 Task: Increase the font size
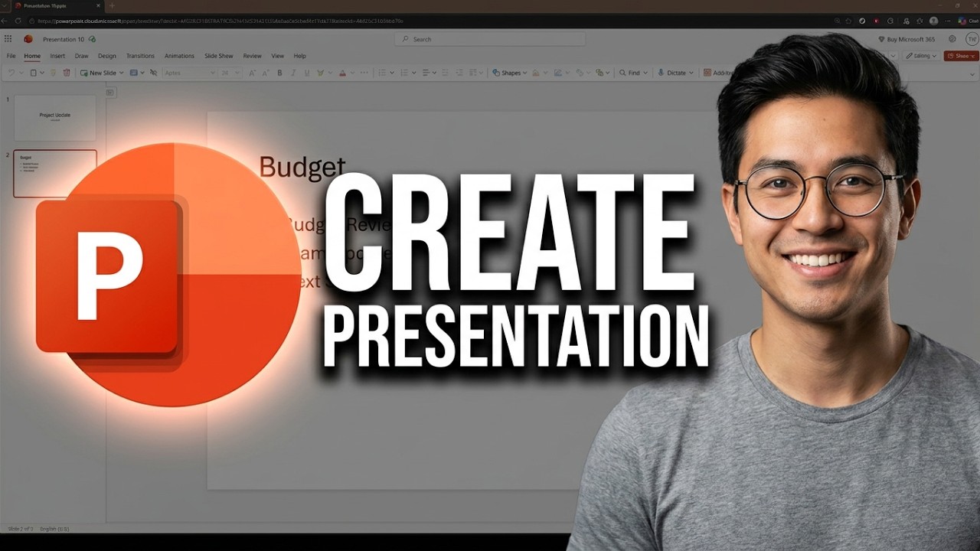[x=252, y=73]
